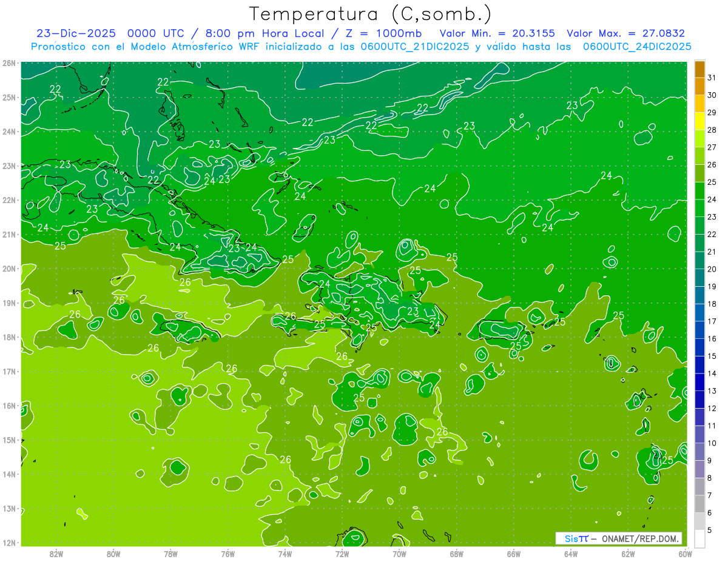Click the '70W' longitude axis label
This screenshot has width=728, height=562.
(399, 554)
